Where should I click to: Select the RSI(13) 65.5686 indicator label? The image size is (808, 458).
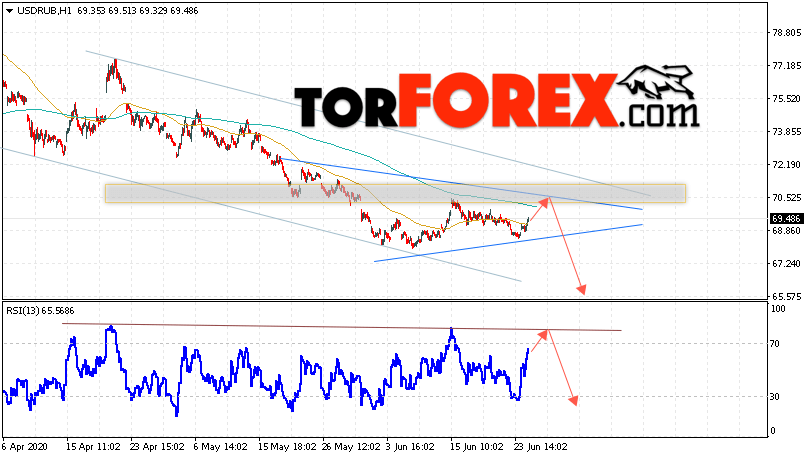40,311
